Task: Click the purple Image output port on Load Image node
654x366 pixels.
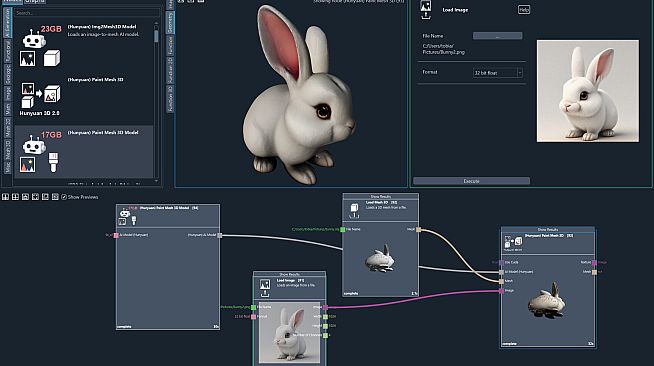Action: (x=325, y=307)
